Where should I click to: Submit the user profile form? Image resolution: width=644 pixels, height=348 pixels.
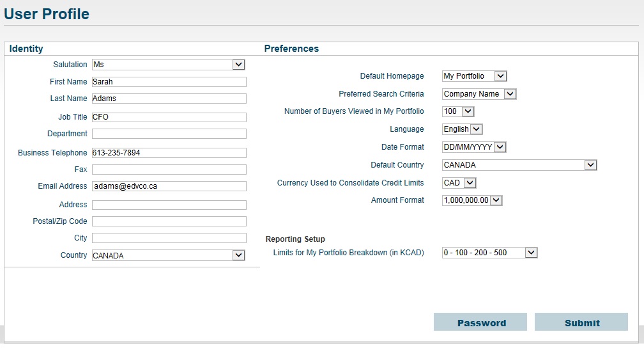click(x=581, y=322)
